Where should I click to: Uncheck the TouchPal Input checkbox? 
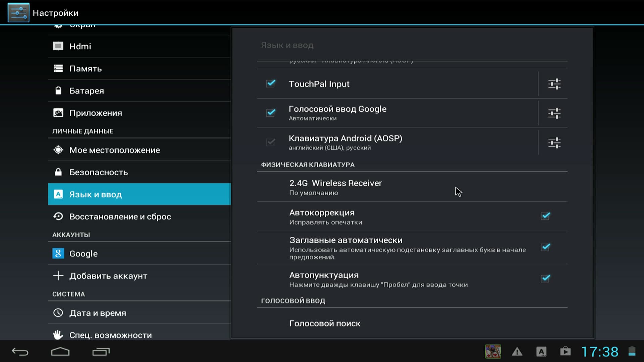[271, 83]
